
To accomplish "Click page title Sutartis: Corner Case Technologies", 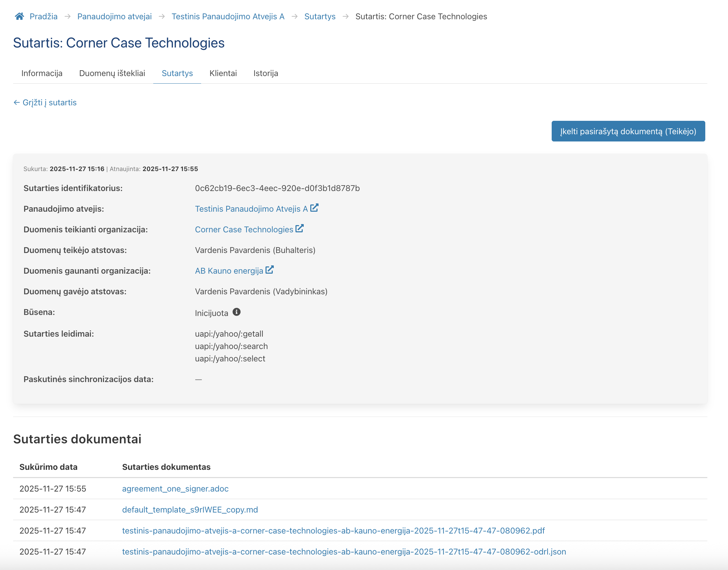I will (119, 43).
